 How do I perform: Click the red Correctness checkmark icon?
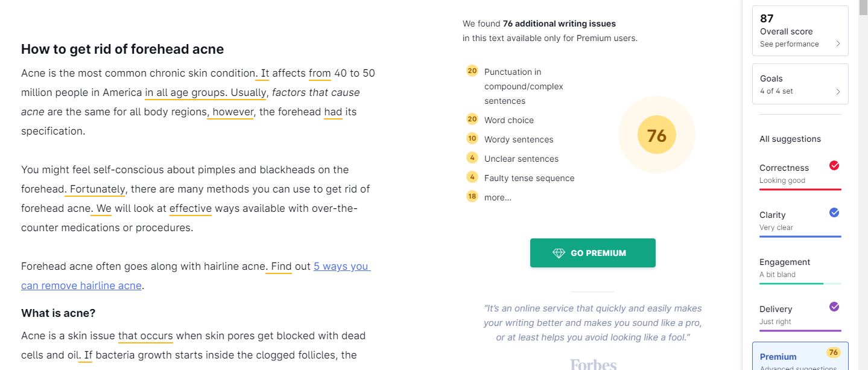pyautogui.click(x=834, y=165)
